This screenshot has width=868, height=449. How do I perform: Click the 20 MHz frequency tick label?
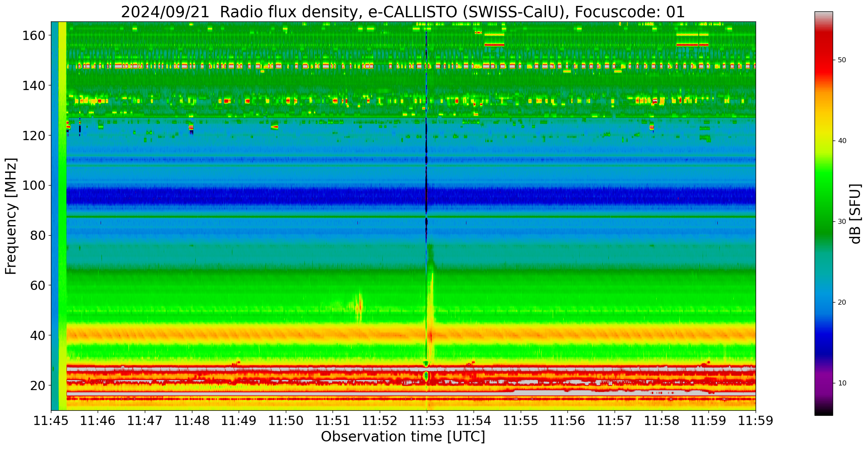click(38, 385)
